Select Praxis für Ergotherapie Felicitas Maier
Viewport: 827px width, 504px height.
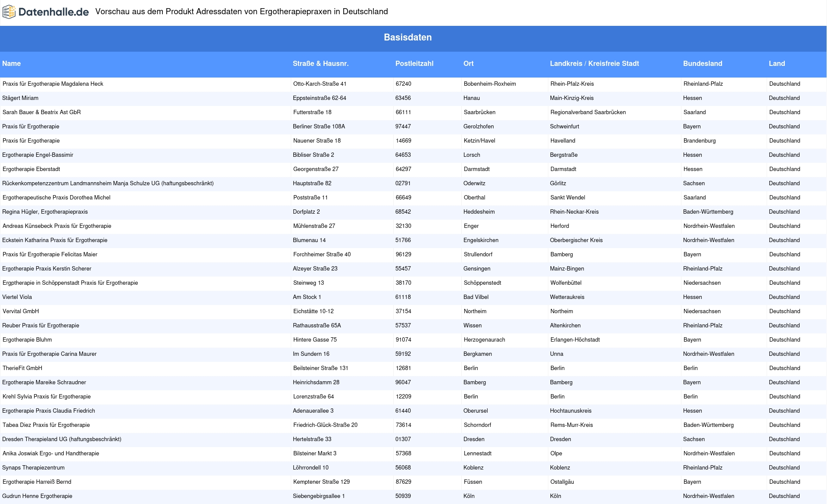50,255
